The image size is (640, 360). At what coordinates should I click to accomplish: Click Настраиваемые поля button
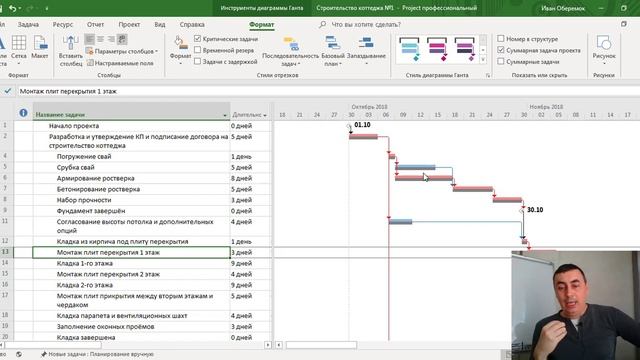tap(120, 63)
